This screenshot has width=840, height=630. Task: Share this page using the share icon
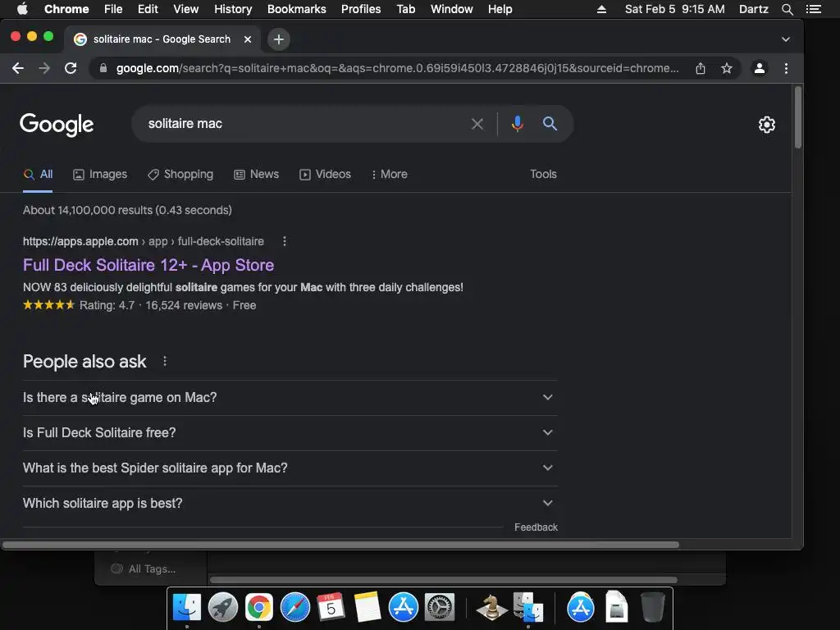pyautogui.click(x=701, y=68)
